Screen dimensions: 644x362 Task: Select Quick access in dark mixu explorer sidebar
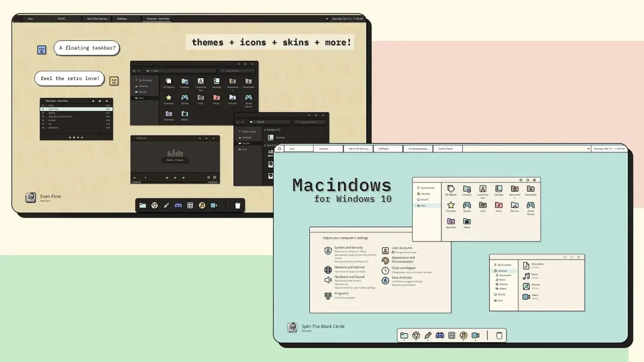145,80
